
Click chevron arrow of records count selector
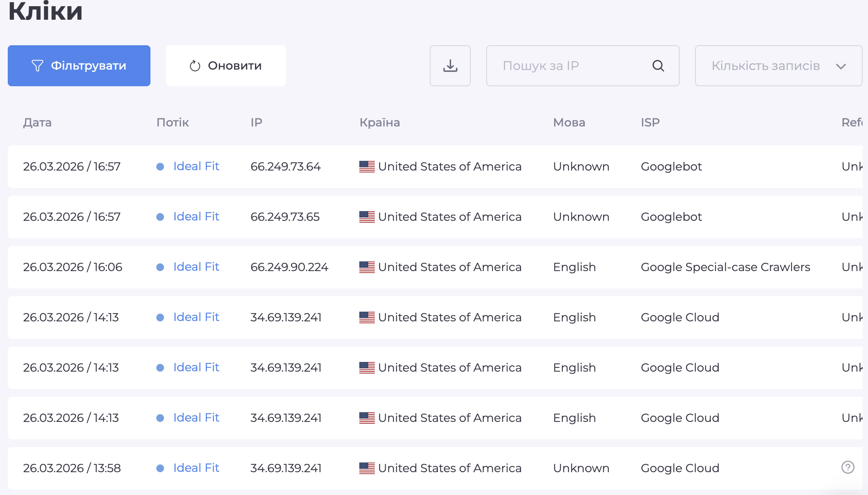point(841,67)
